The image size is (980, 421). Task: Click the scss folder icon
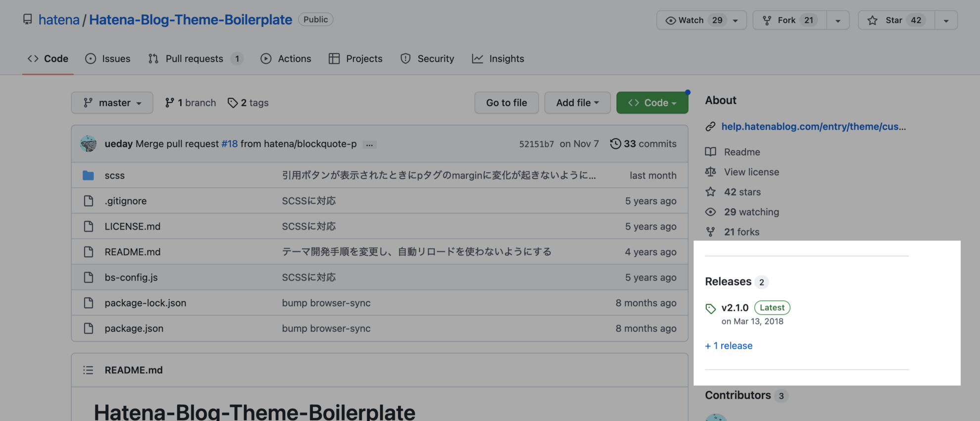(88, 175)
